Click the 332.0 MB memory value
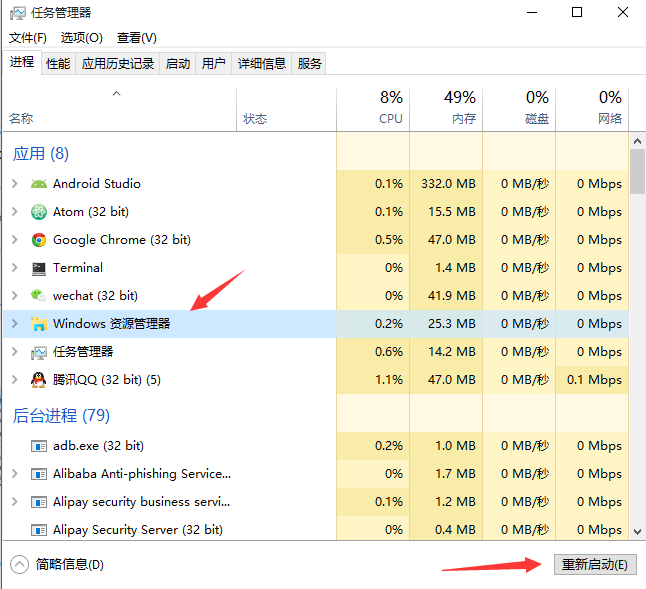 pos(448,184)
